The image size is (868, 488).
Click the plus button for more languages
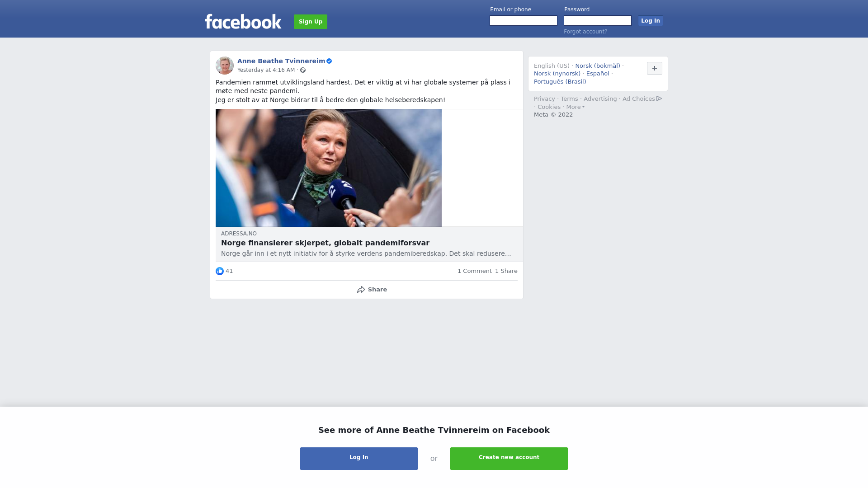click(655, 68)
